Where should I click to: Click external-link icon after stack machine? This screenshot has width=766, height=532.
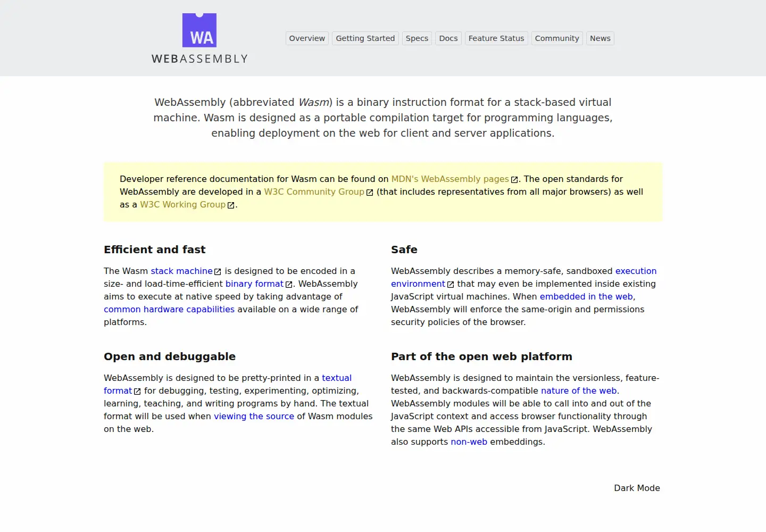coord(218,272)
